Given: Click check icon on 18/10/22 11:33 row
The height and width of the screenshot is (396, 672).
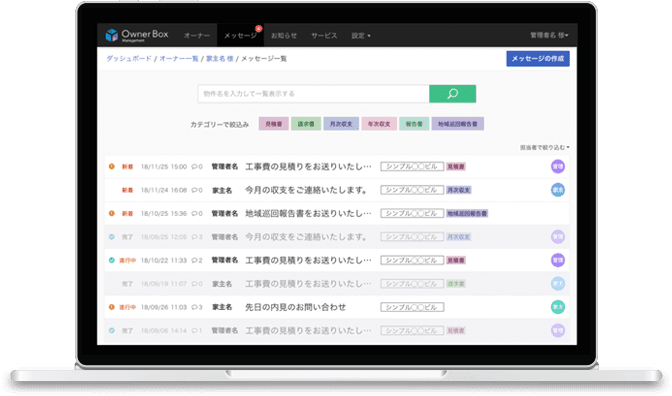Looking at the screenshot, I should click(111, 260).
